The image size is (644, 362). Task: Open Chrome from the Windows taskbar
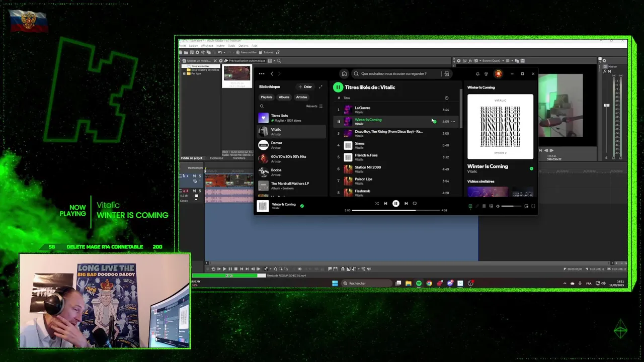point(429,284)
